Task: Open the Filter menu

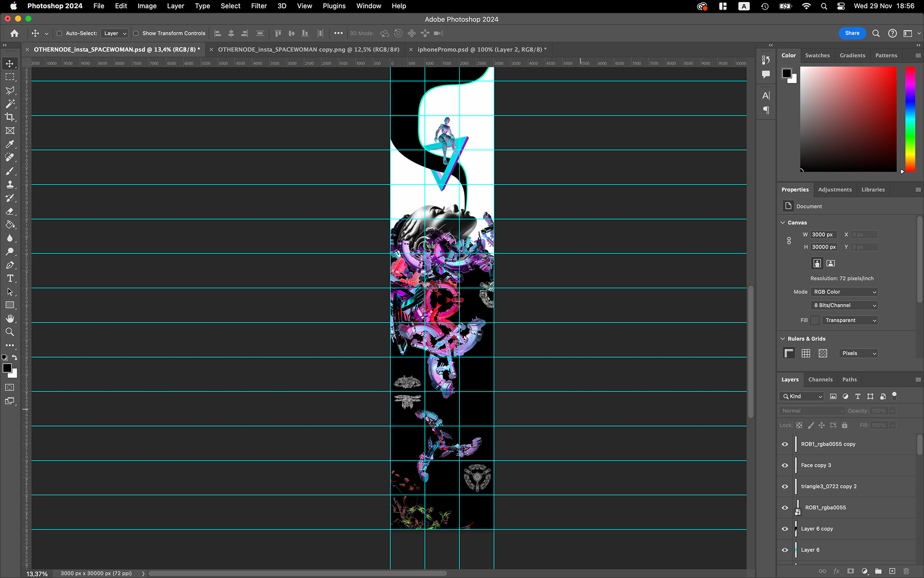Action: tap(258, 6)
